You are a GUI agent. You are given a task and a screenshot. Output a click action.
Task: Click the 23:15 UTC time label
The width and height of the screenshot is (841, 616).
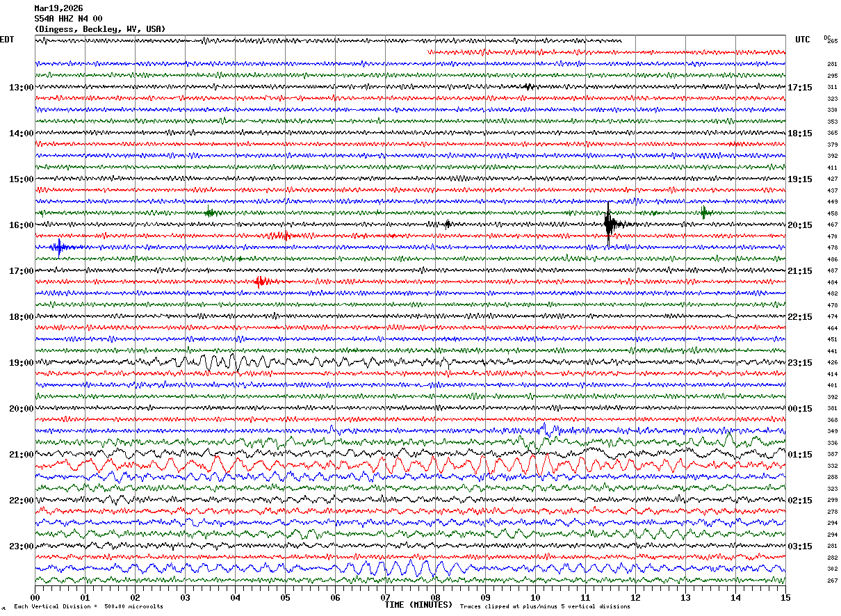pos(800,362)
